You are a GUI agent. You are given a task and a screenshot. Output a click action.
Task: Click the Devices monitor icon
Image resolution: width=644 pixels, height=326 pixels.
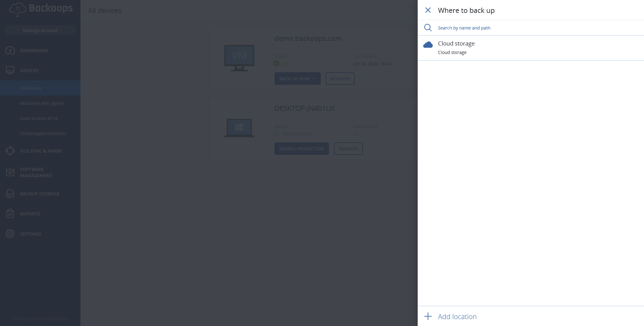(x=10, y=70)
